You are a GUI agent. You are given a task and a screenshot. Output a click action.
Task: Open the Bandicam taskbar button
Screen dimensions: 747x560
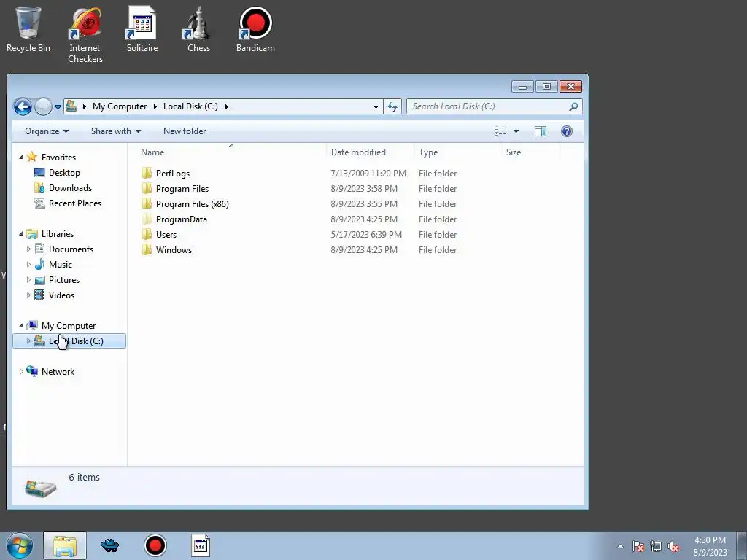(x=155, y=545)
